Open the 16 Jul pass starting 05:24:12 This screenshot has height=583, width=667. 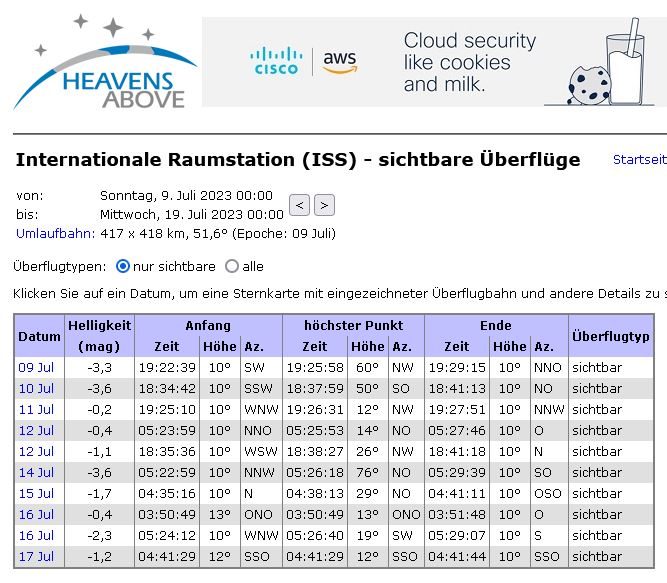(x=36, y=535)
